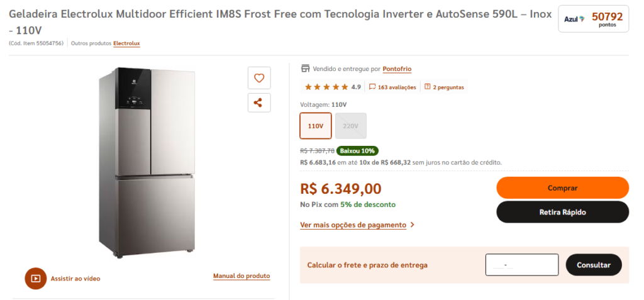644x300 pixels.
Task: Click the Azul points badge
Action: point(593,19)
